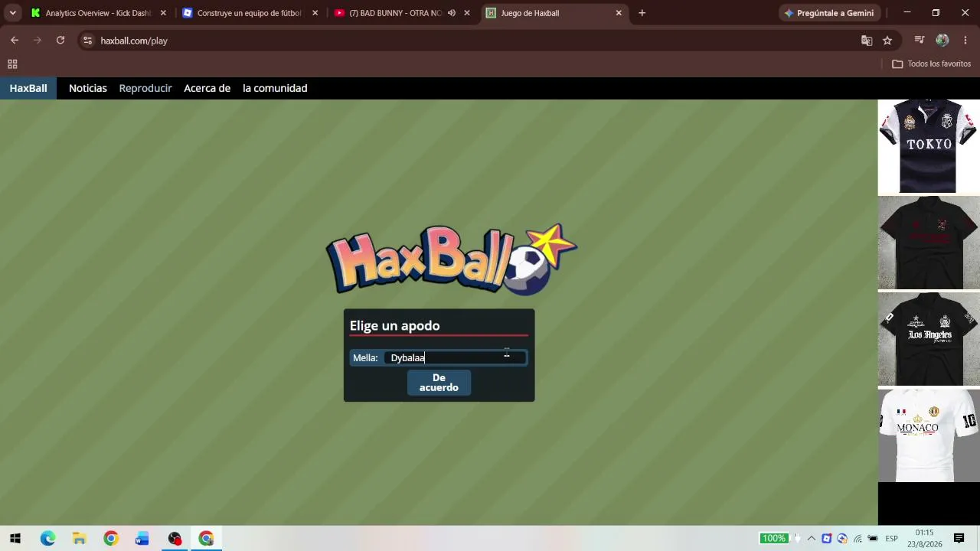This screenshot has width=980, height=551.
Task: Open site information icon in address bar
Action: click(88, 41)
